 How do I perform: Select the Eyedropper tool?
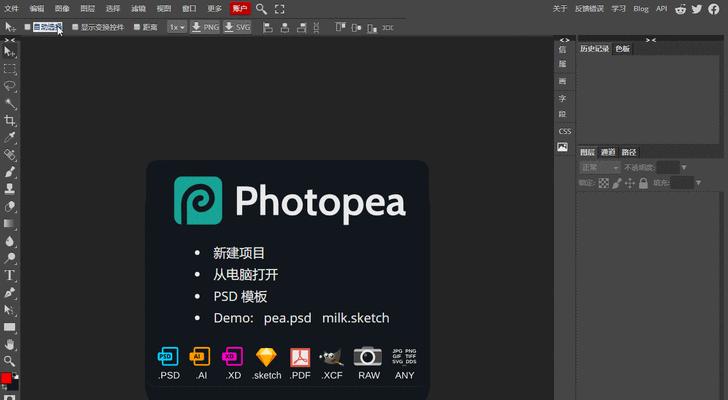[10, 137]
